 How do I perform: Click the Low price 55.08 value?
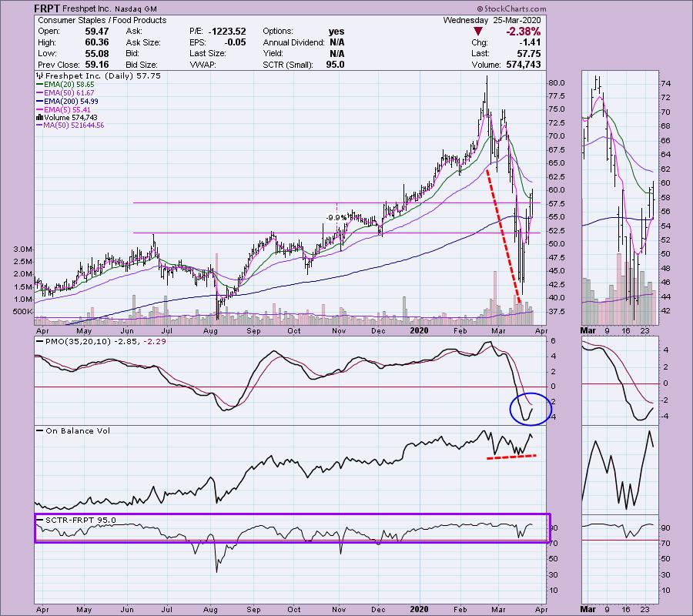(x=97, y=53)
